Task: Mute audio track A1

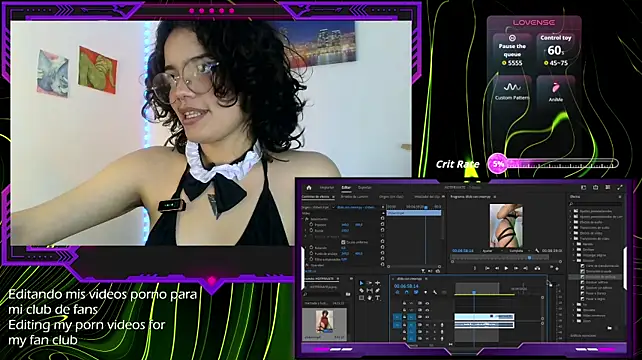Action: coord(427,325)
